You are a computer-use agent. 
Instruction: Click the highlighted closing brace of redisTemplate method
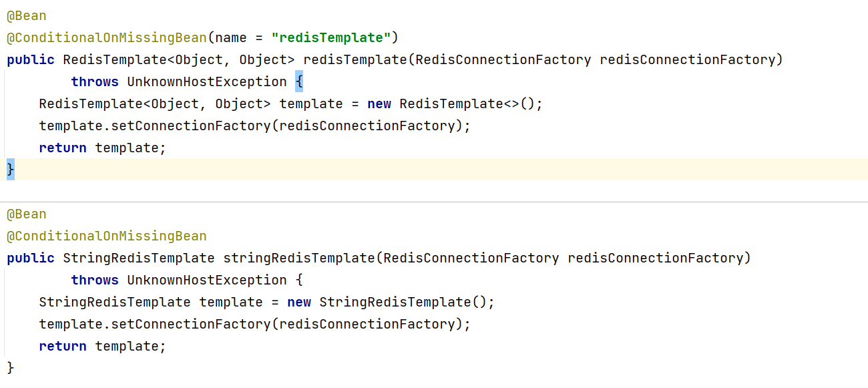pyautogui.click(x=10, y=170)
